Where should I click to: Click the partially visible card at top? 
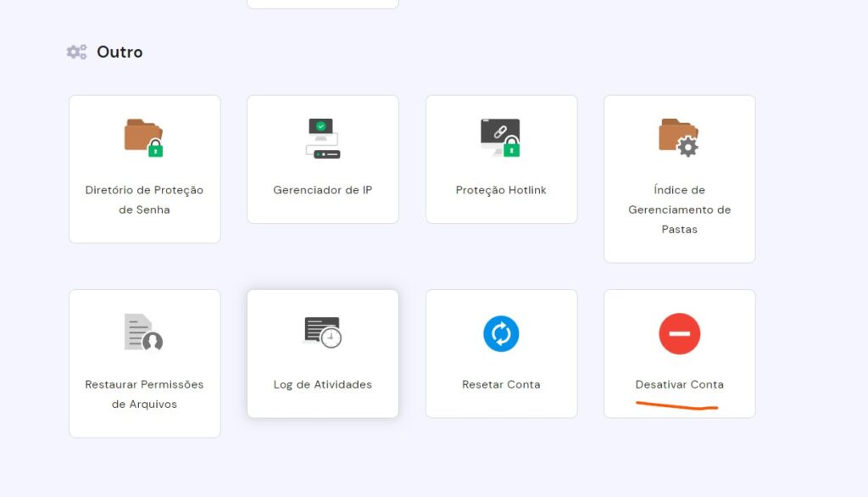tap(322, 3)
